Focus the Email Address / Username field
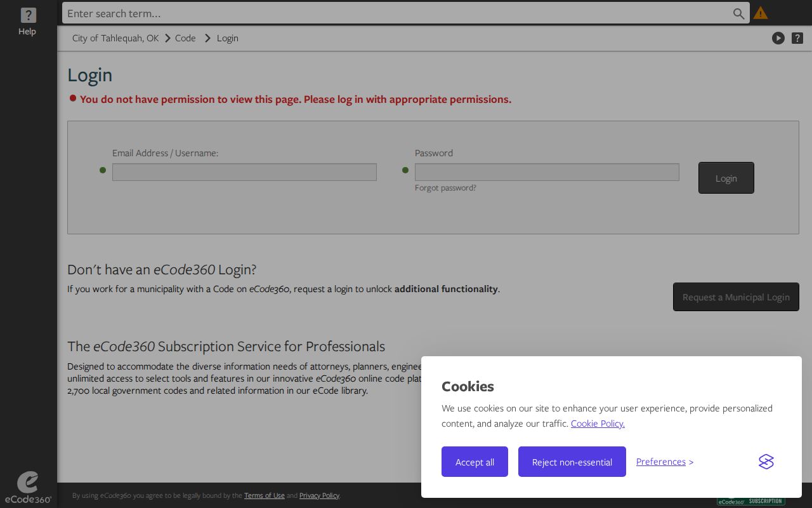The height and width of the screenshot is (508, 812). [x=244, y=172]
